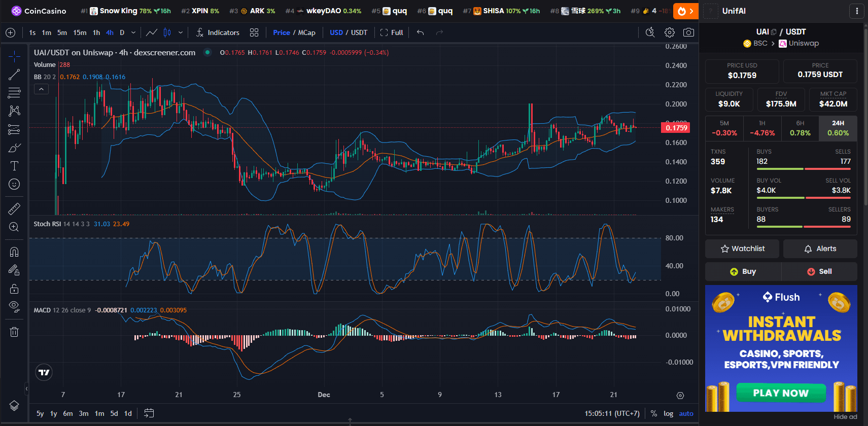Redo the chart action
This screenshot has height=426, width=868.
439,32
